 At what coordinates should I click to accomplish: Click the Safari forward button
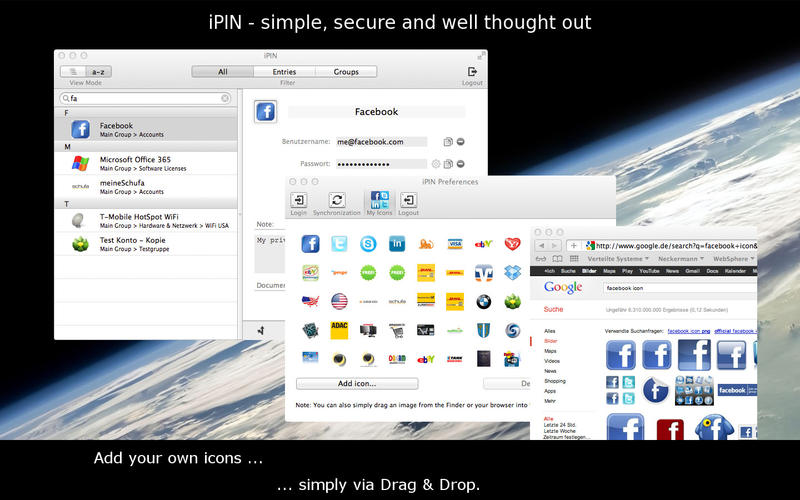pos(555,245)
